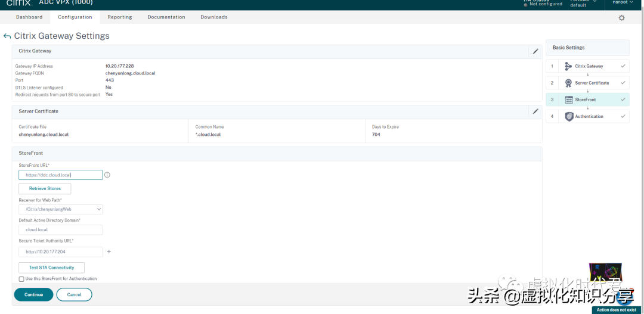Click Test STA Connectivity button
Viewport: 644px width, 314px height.
pyautogui.click(x=51, y=268)
